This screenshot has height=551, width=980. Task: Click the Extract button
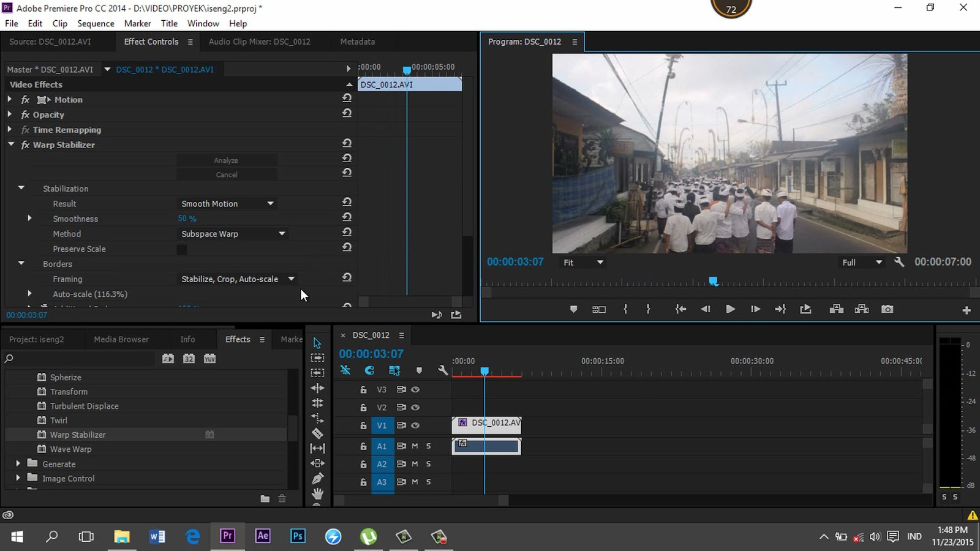862,309
